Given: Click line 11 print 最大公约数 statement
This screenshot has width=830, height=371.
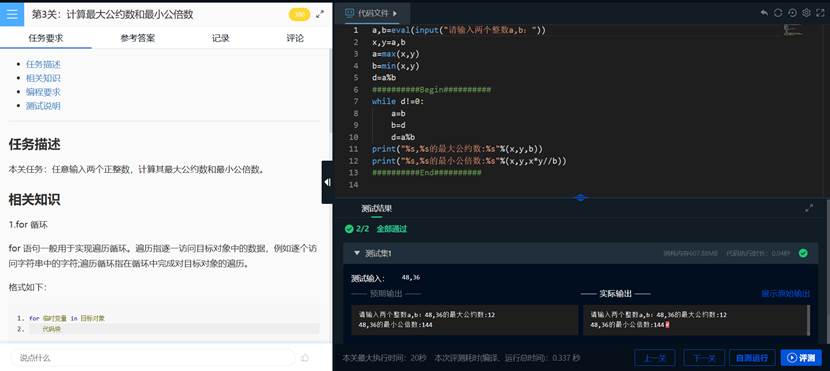Looking at the screenshot, I should point(457,149).
